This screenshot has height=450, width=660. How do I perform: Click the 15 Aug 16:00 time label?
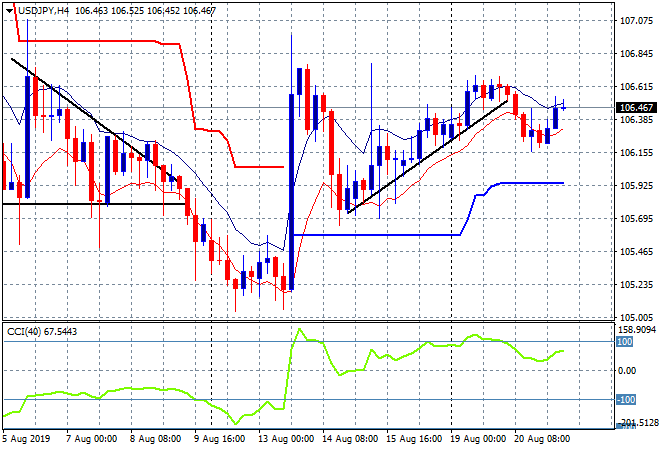tap(414, 439)
